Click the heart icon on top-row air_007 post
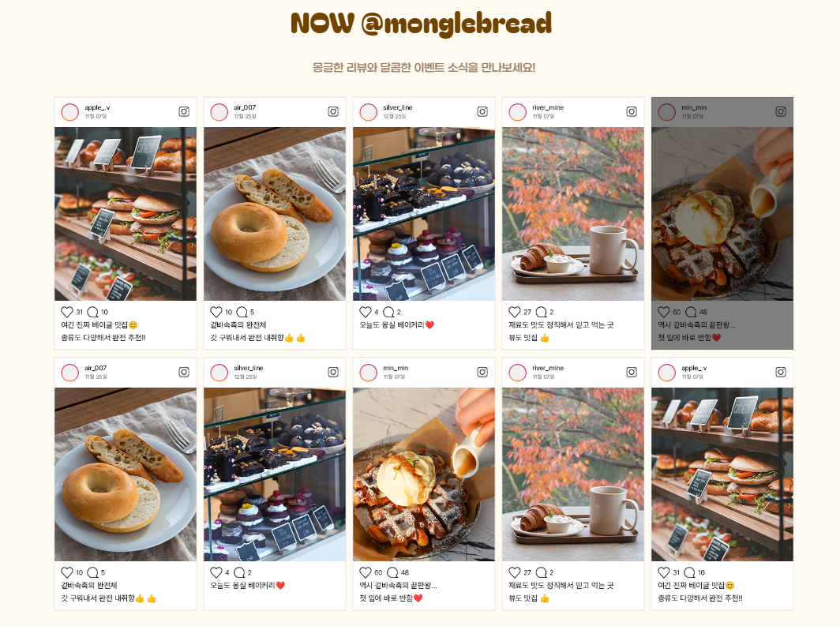 [x=216, y=312]
